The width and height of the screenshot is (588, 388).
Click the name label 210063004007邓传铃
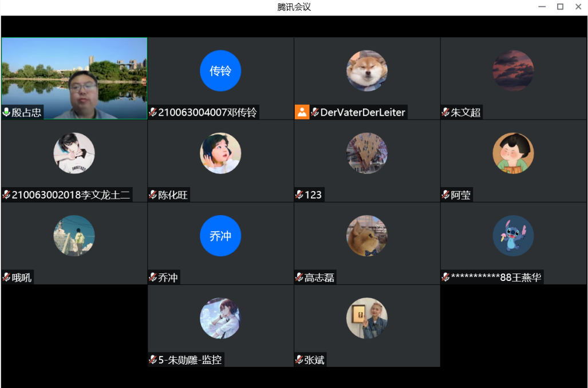point(207,112)
